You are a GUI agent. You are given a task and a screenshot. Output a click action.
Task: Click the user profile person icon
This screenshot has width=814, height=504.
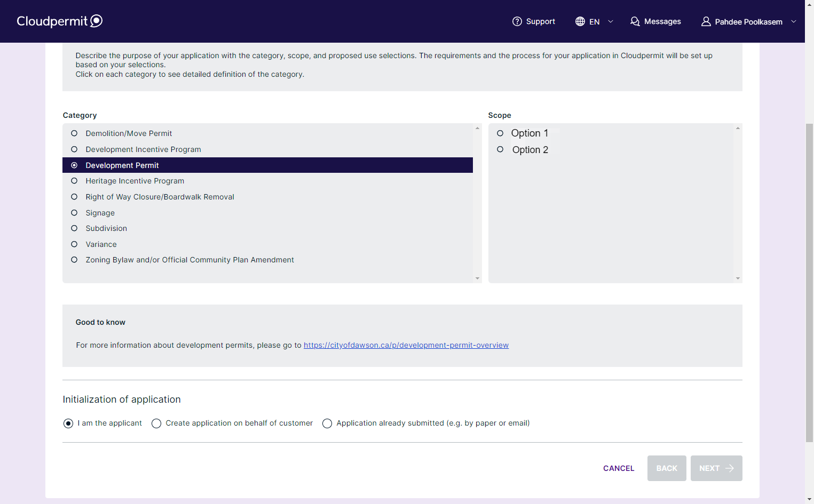click(x=706, y=21)
